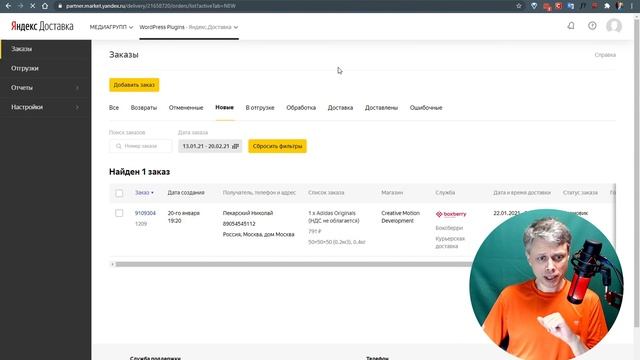Viewport: 640px width, 360px height.
Task: Bookmark page with star icon
Action: [519, 6]
